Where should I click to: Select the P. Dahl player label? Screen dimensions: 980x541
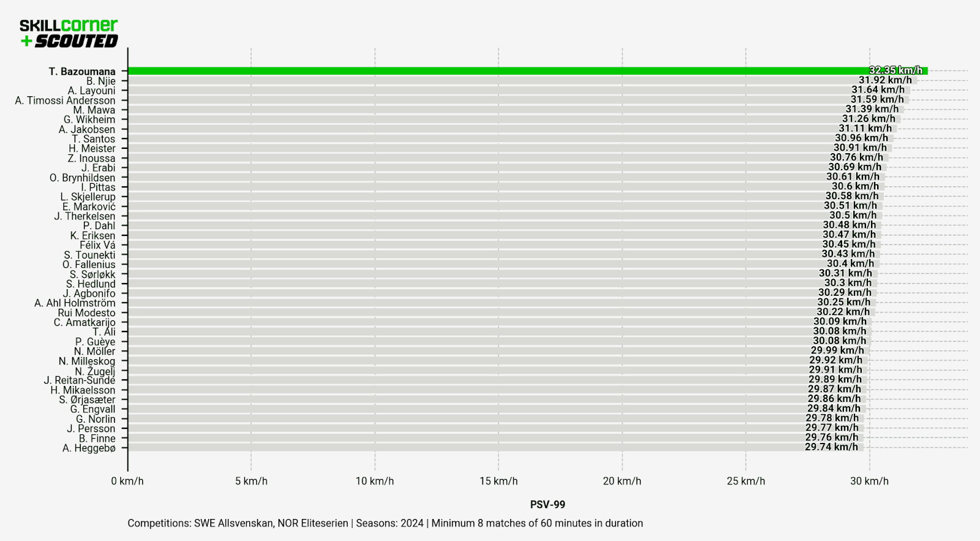tap(99, 225)
